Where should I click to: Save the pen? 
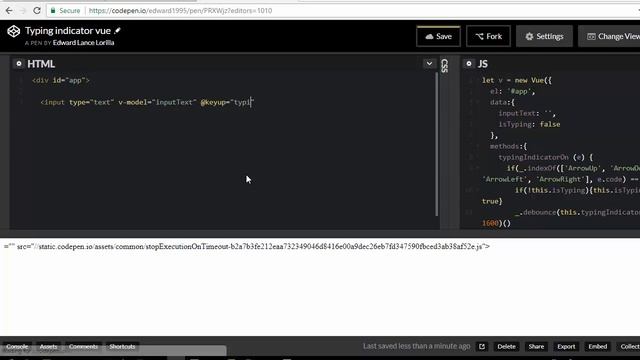coord(438,36)
